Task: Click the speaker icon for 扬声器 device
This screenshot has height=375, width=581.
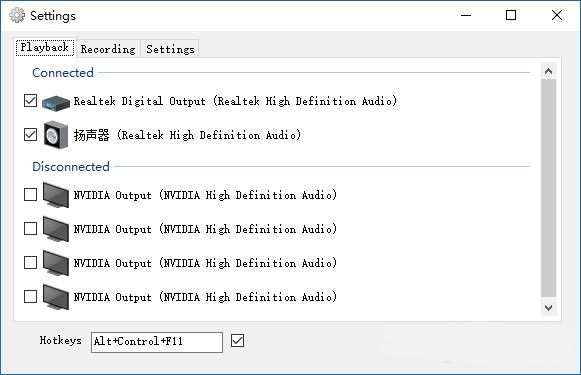Action: tap(56, 135)
